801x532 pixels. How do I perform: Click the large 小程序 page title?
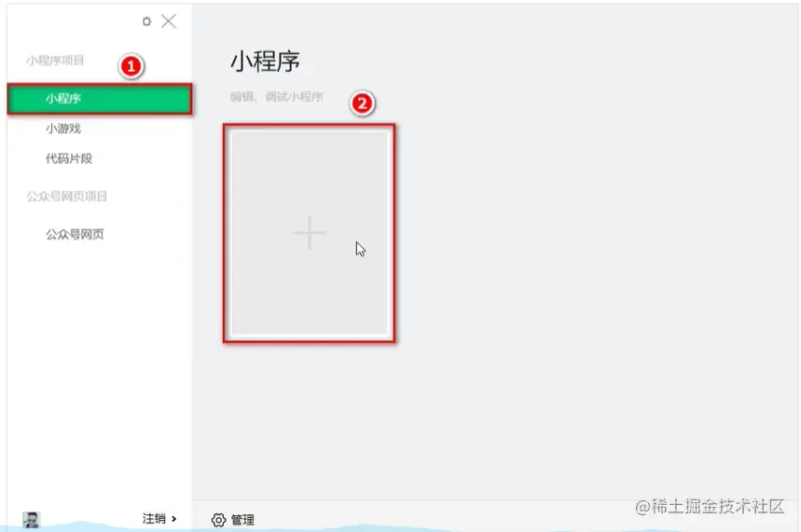coord(265,61)
